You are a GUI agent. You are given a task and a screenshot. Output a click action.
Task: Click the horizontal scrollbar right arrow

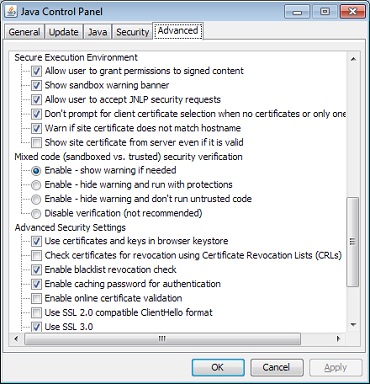click(338, 339)
